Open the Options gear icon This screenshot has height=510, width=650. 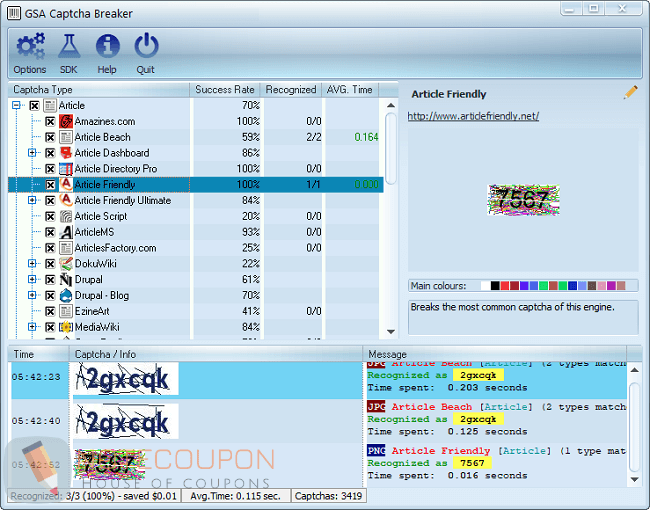tap(30, 46)
